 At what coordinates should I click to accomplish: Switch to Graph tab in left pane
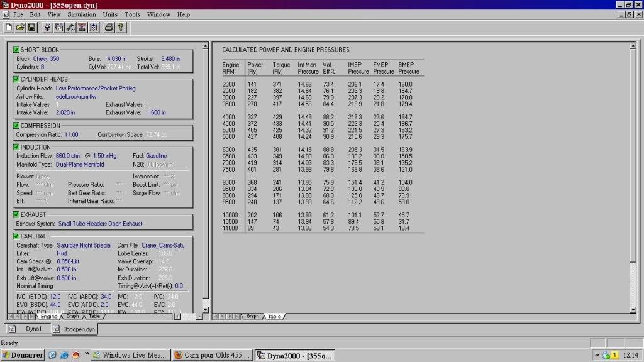pos(73,317)
